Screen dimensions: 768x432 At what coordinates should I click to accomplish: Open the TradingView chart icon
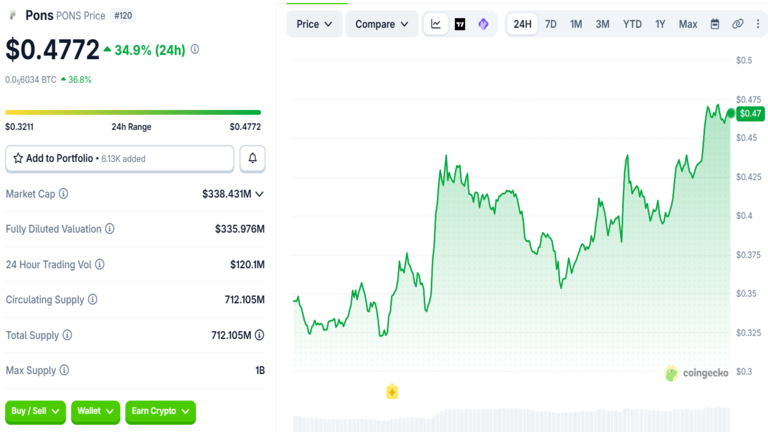pyautogui.click(x=460, y=24)
